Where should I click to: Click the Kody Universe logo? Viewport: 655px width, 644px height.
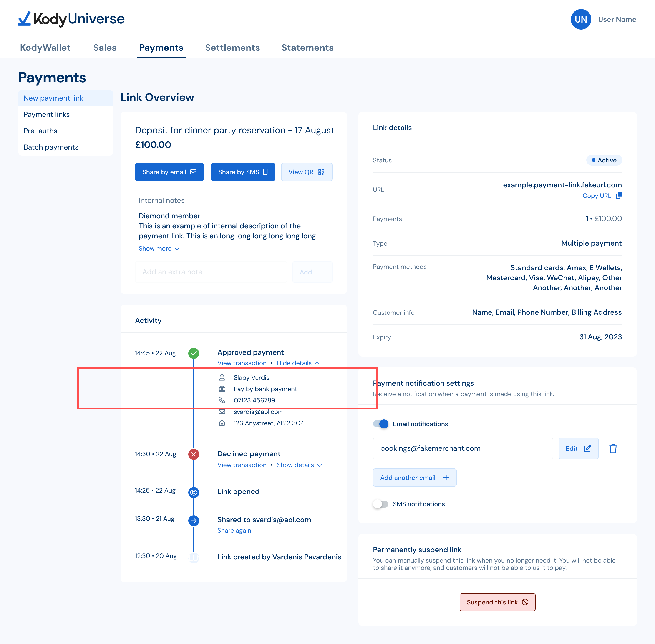[x=71, y=19]
